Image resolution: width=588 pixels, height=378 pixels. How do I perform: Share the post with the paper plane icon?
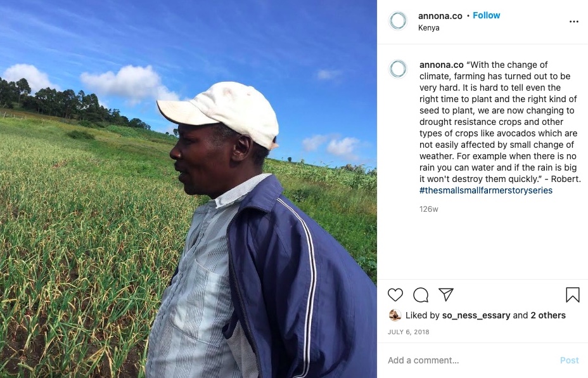[446, 295]
